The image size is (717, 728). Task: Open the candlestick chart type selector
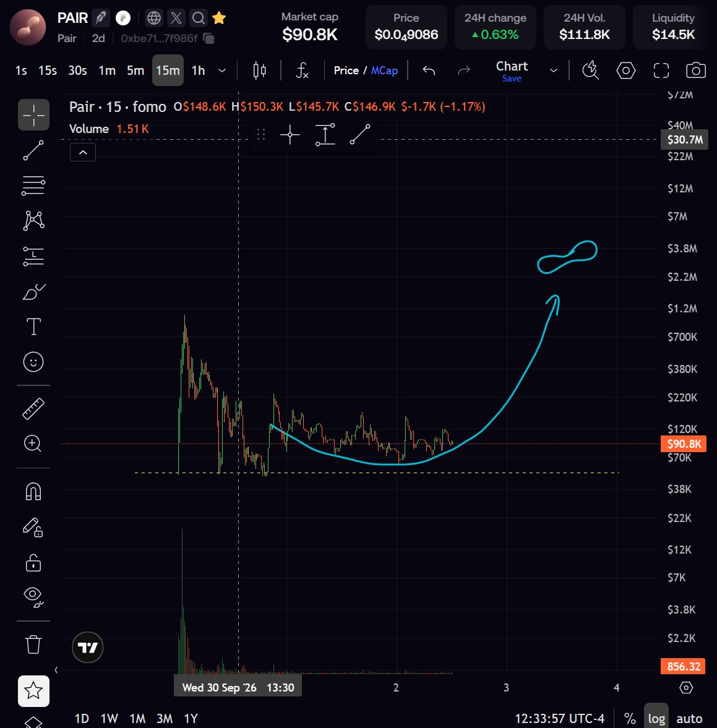coord(260,71)
